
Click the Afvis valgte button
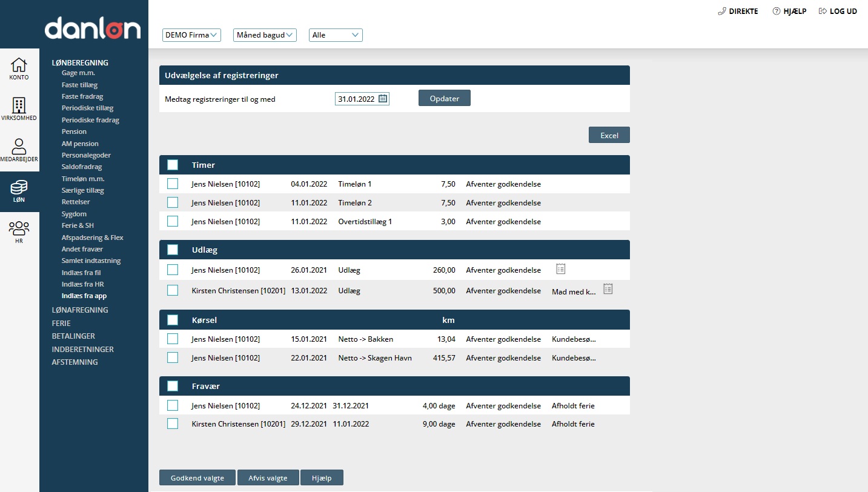tap(268, 478)
